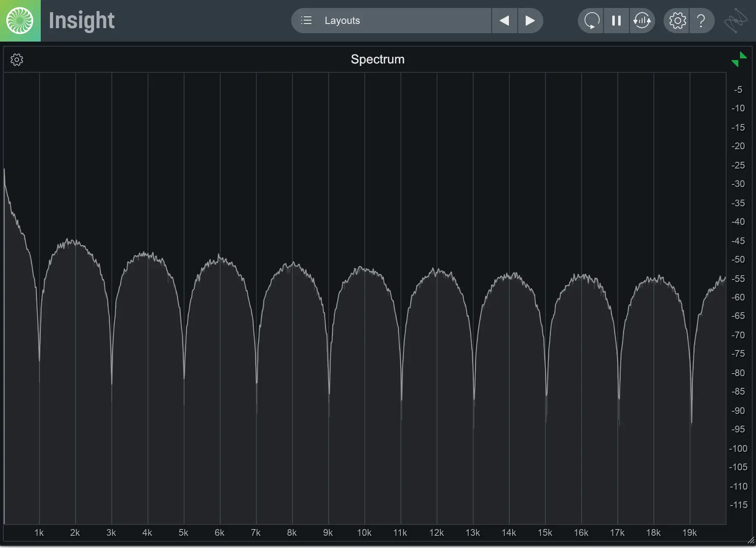Click the circular meter bars icon beside pause

click(642, 21)
